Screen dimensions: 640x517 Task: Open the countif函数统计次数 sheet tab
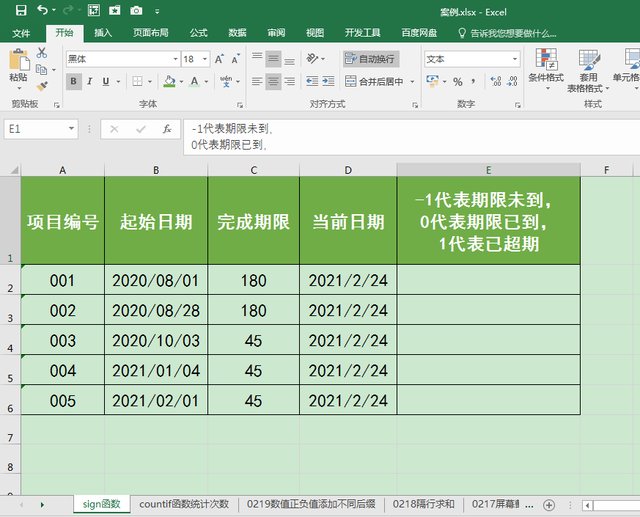tap(184, 504)
